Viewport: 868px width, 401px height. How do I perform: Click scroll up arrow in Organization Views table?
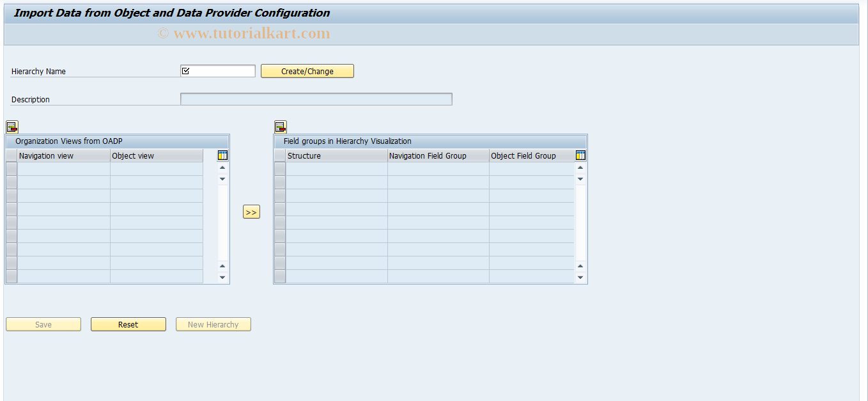[x=222, y=168]
